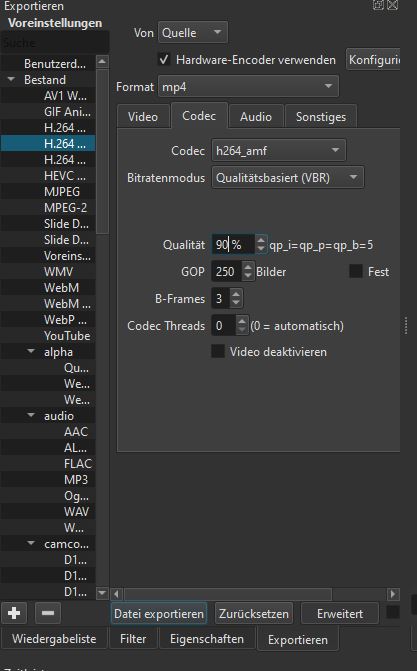Uncheck Hardware-Encoder verwenden checkbox
The height and width of the screenshot is (671, 417).
click(x=164, y=59)
